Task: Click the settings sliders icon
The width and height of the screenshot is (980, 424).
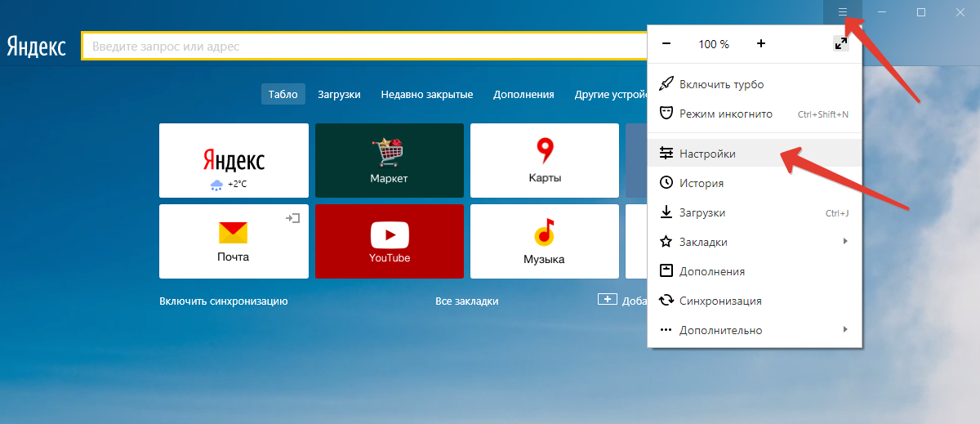Action: (x=666, y=154)
